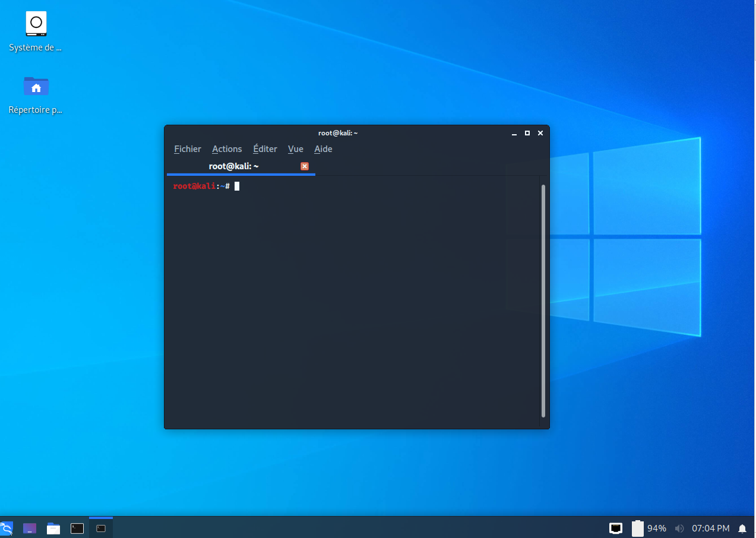Click the volume speaker icon
The width and height of the screenshot is (756, 538).
[679, 528]
